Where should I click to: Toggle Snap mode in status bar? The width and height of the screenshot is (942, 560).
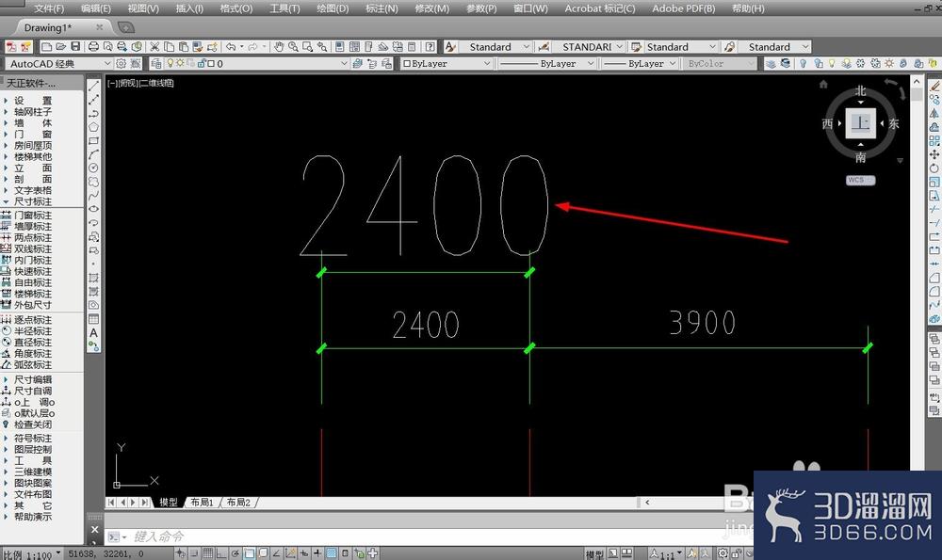tap(193, 553)
